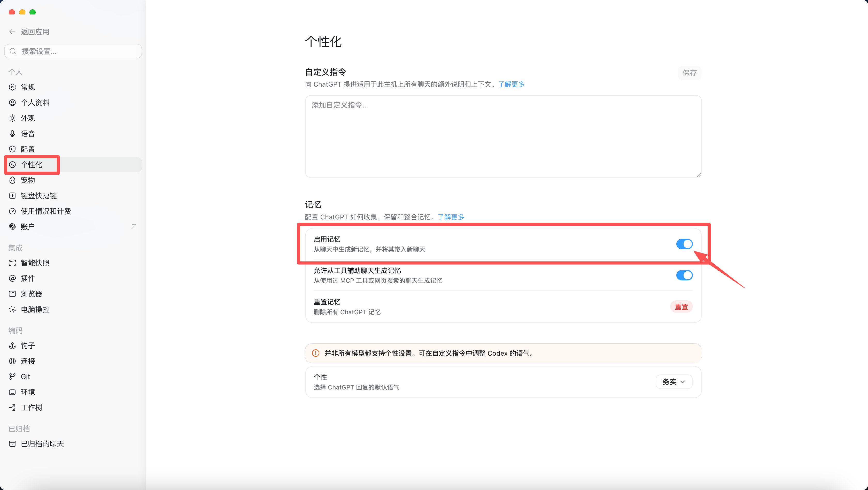Toggle the 允许从工具辅助聊天生成记忆 switch

[x=684, y=275]
